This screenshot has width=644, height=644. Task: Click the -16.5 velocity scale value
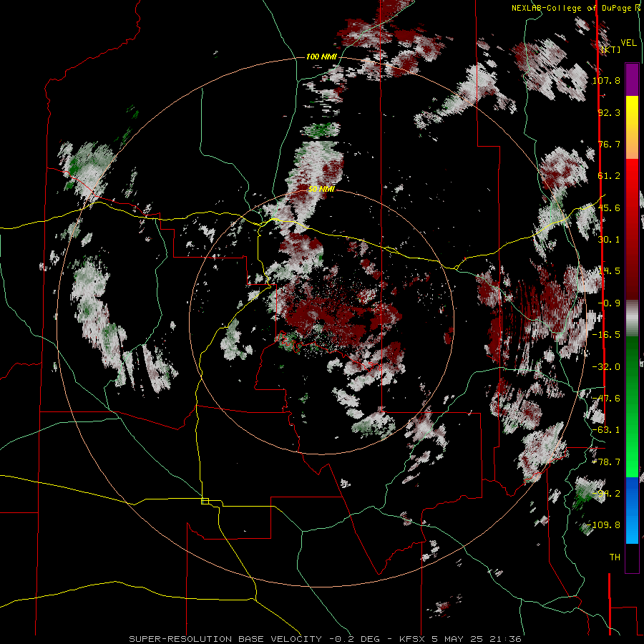pyautogui.click(x=606, y=335)
